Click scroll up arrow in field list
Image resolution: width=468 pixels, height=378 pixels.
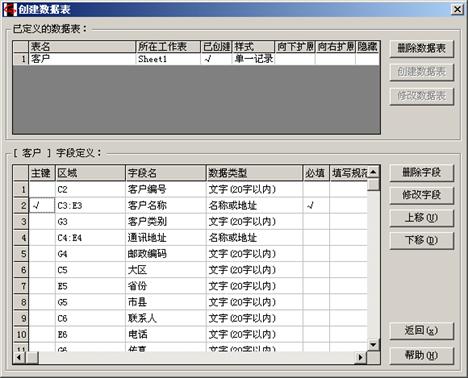pyautogui.click(x=373, y=172)
